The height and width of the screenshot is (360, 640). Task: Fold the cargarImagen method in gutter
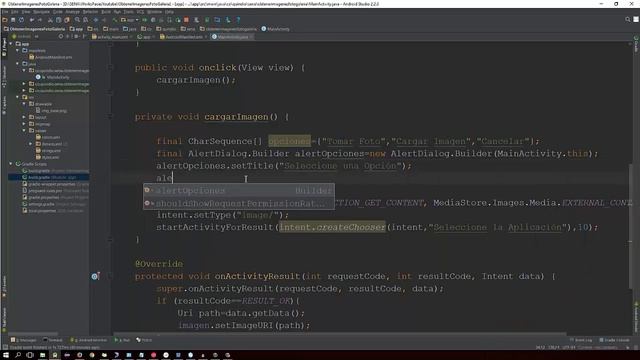click(110, 117)
